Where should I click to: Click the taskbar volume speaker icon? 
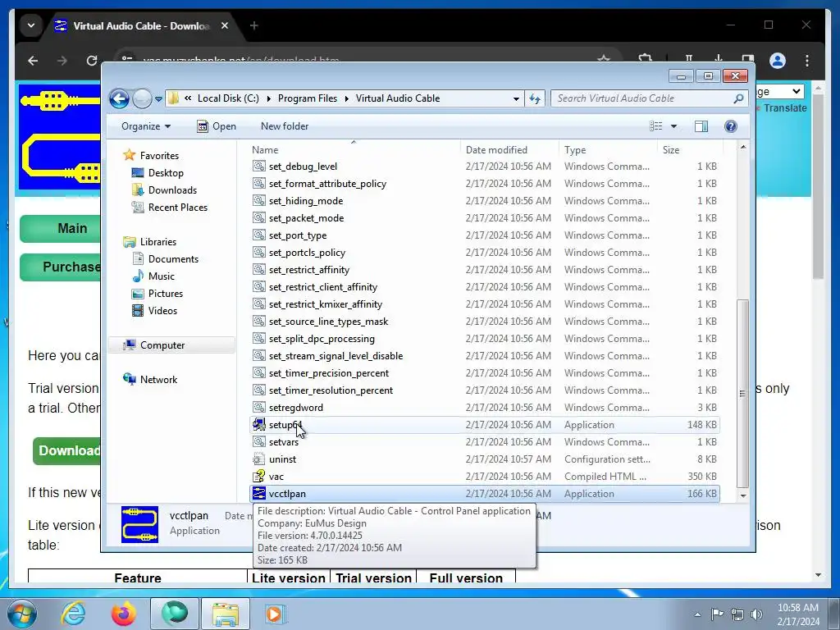pos(756,614)
